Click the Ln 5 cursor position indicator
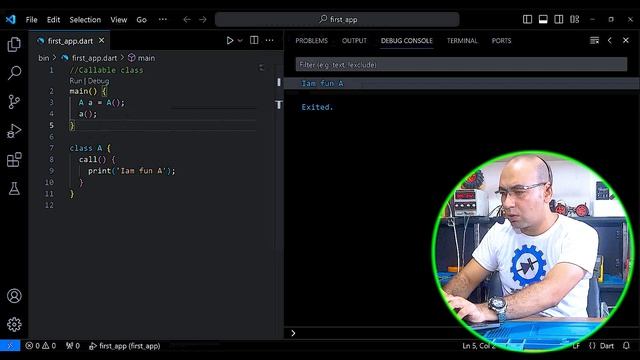640x360 pixels. coord(478,346)
